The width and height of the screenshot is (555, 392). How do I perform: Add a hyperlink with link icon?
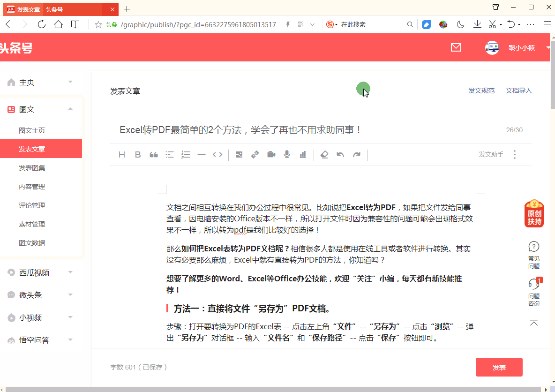255,155
